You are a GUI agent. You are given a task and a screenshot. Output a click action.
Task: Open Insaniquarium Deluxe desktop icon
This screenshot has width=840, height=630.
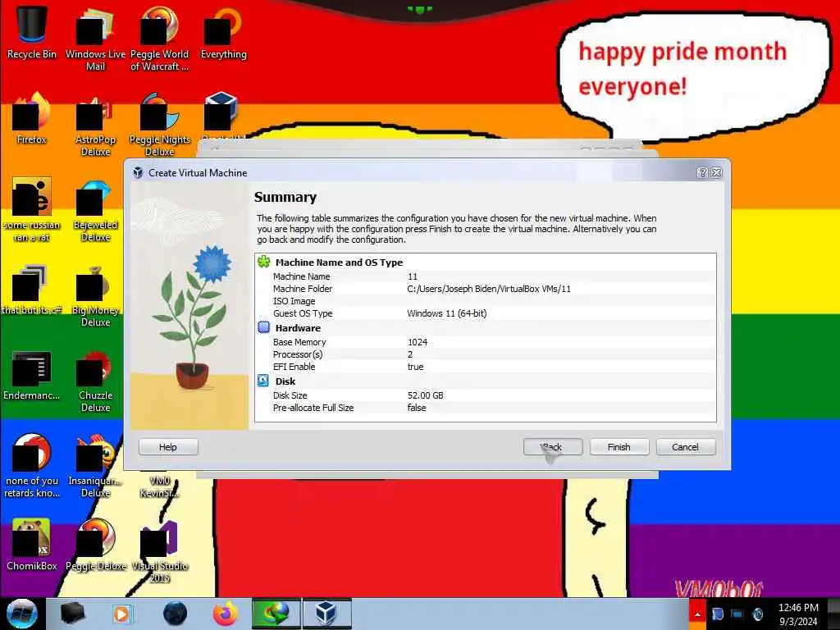(x=95, y=466)
